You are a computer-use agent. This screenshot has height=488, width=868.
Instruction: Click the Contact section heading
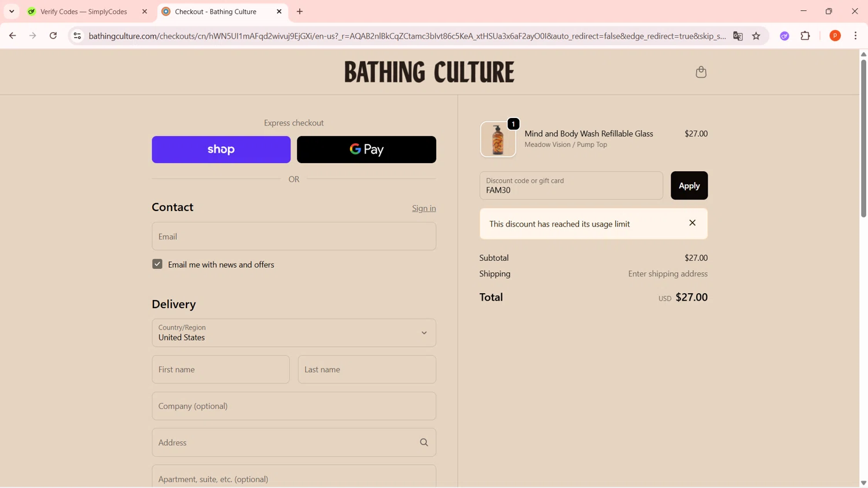click(172, 207)
